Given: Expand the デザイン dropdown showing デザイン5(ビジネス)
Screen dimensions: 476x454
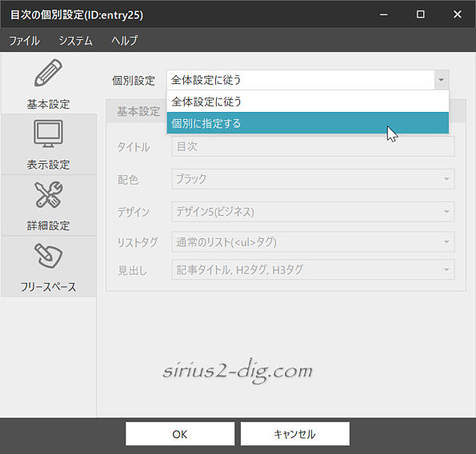Looking at the screenshot, I should pyautogui.click(x=313, y=211).
